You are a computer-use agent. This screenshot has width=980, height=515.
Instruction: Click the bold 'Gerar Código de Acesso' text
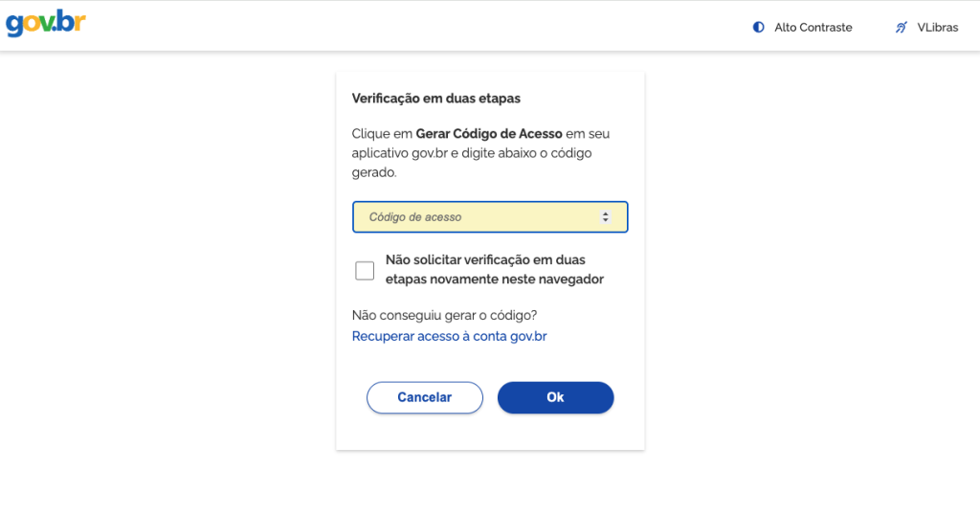[489, 134]
